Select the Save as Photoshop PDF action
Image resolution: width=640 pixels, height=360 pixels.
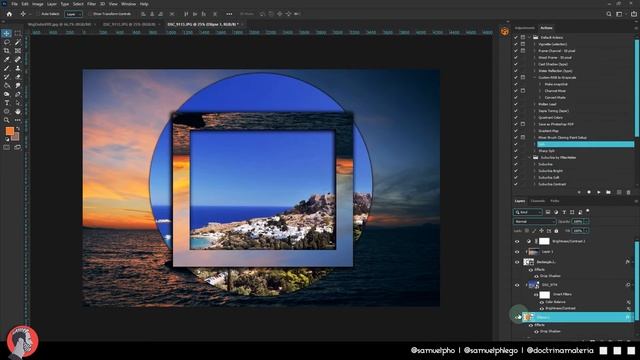556,124
